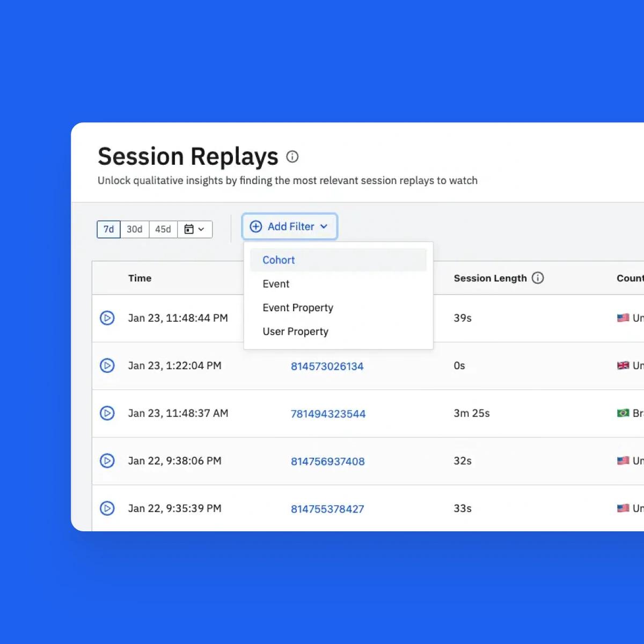Open the calendar date picker dropdown
Screen dimensions: 644x644
[194, 230]
